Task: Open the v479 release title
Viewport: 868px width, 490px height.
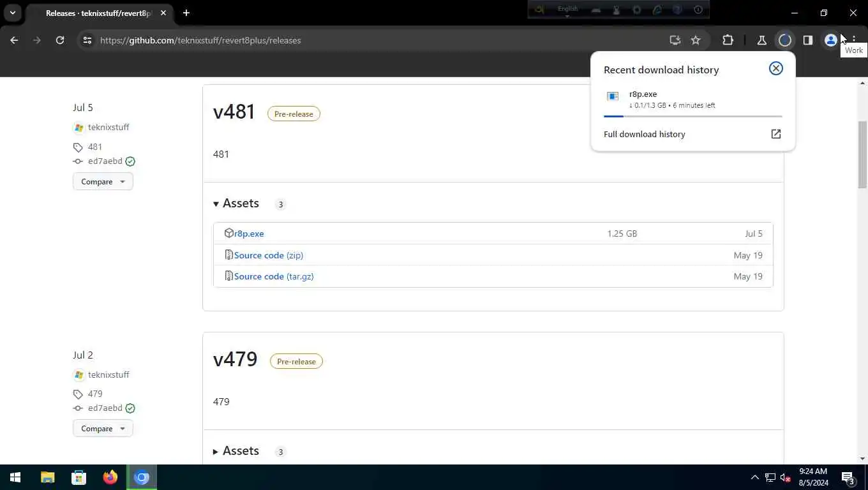Action: tap(236, 359)
